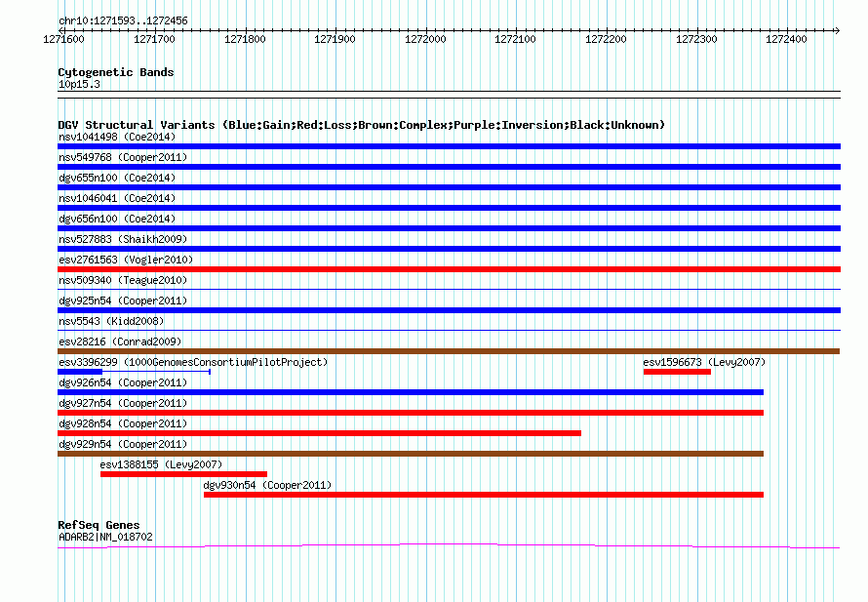Screen dimensions: 868x602
Task: Click the blue bar under nsv549768
Action: pyautogui.click(x=449, y=167)
